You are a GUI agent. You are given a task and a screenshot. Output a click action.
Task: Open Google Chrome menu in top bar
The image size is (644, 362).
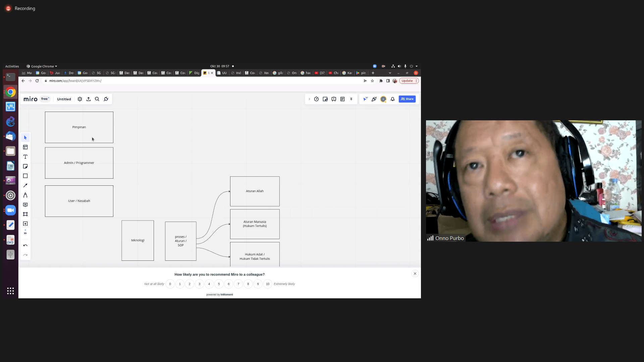click(x=42, y=66)
